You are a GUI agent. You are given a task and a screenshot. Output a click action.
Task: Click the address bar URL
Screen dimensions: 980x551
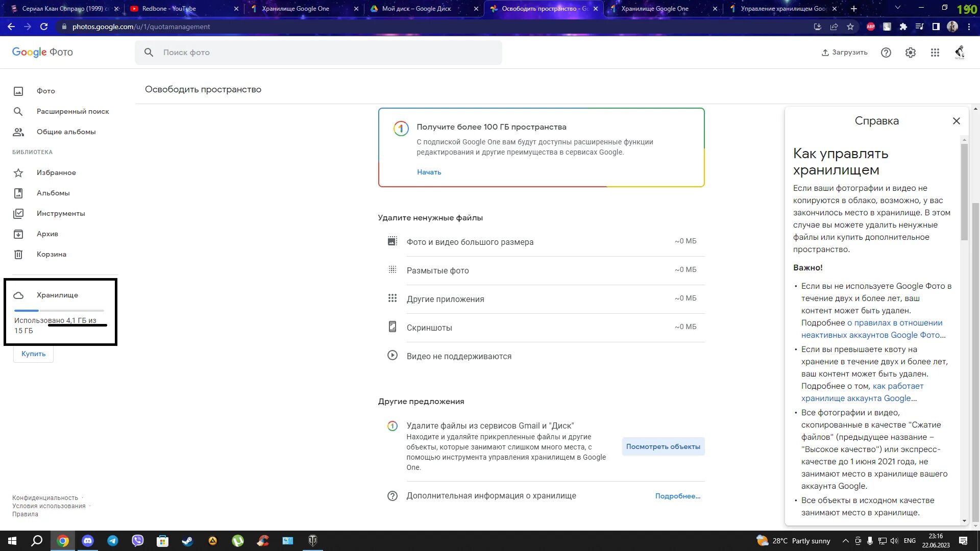[141, 27]
